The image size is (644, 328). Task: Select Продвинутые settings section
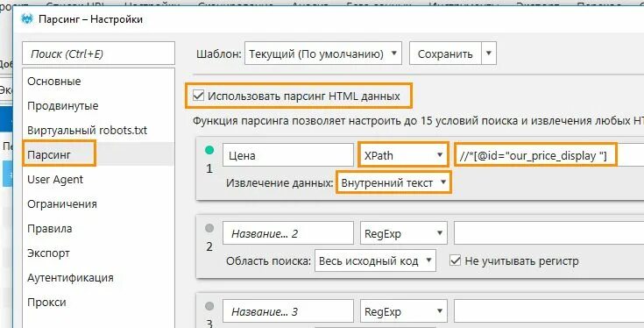click(98, 106)
